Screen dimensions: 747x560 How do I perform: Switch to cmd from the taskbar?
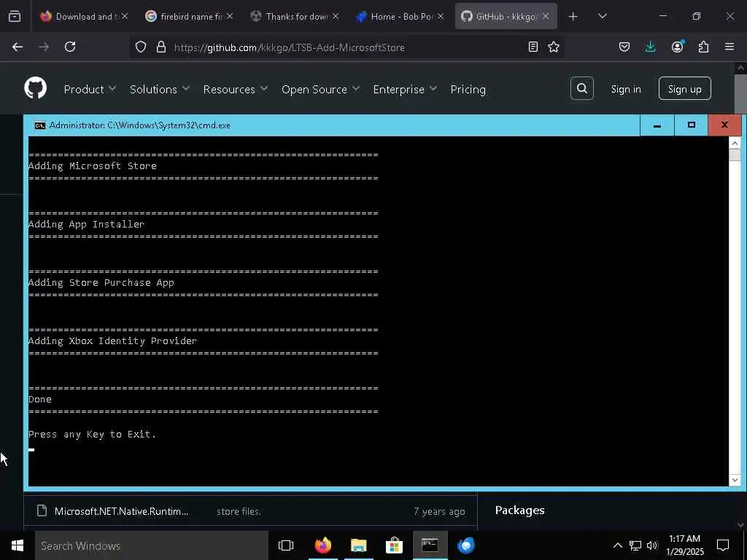coord(430,545)
